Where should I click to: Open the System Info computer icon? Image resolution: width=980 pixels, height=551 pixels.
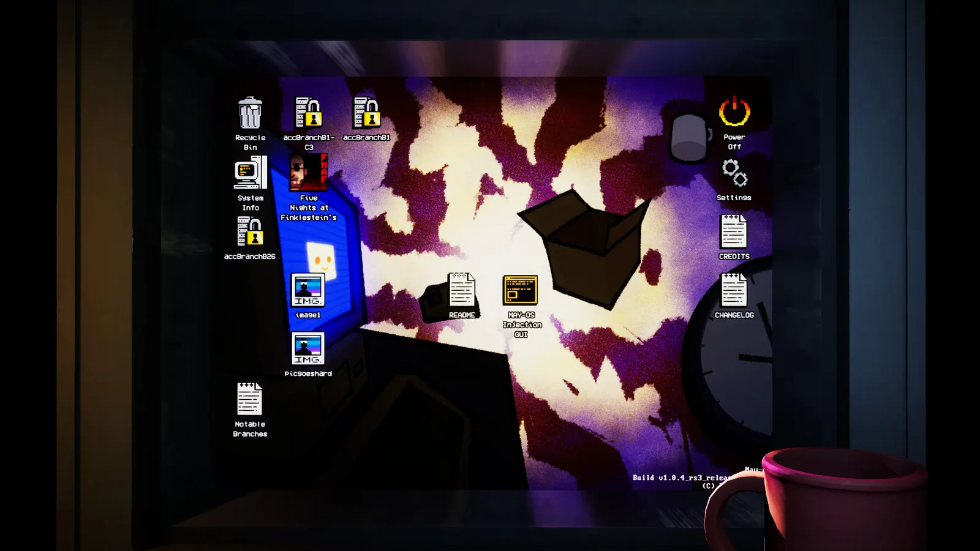coord(251,173)
